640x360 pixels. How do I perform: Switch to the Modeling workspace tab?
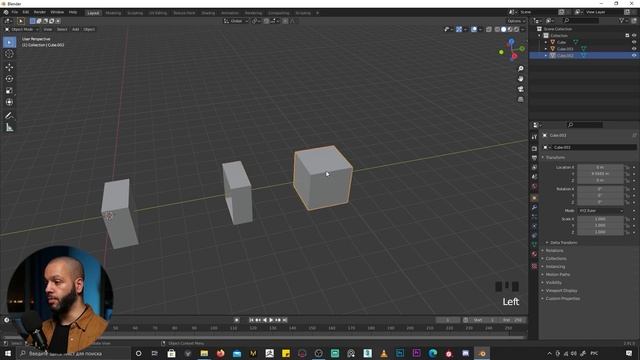coord(113,13)
